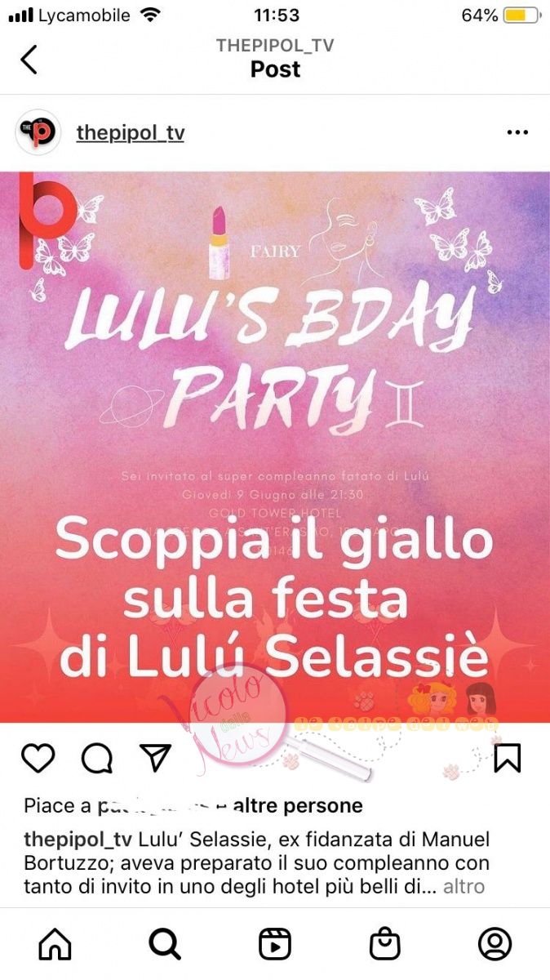Open the three-dots post options menu

[517, 133]
